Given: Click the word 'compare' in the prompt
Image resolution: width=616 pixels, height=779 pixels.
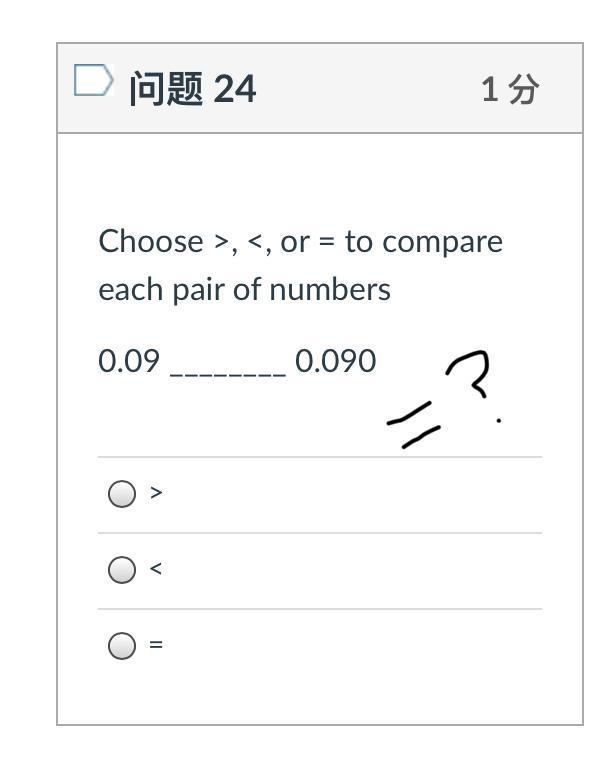Looking at the screenshot, I should (442, 242).
